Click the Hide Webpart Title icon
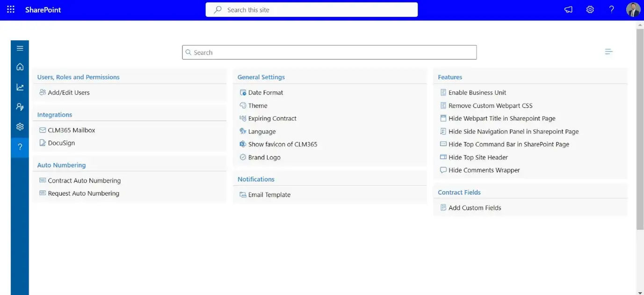The height and width of the screenshot is (295, 644). click(443, 118)
